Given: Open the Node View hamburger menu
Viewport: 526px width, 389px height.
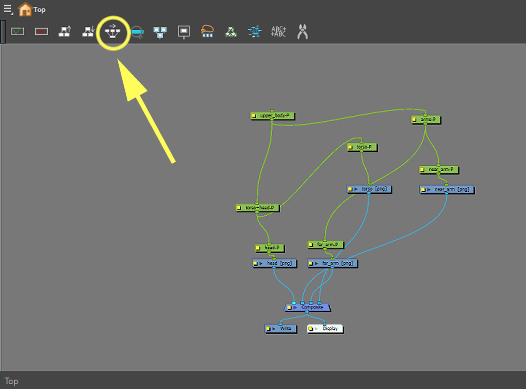Looking at the screenshot, I should (x=8, y=9).
